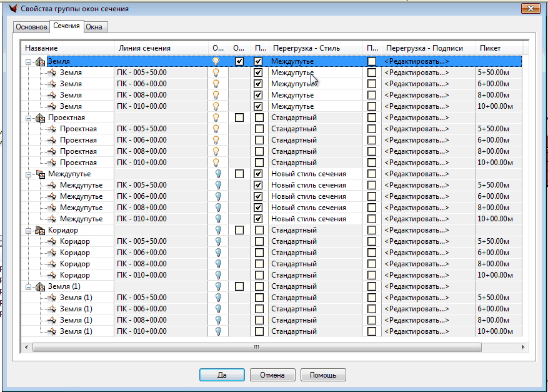This screenshot has width=548, height=392.
Task: Switch to the Основное tab
Action: (31, 27)
